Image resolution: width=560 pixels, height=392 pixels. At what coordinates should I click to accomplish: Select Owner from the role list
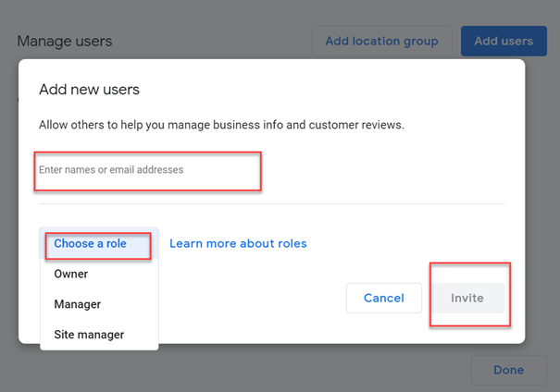(71, 275)
